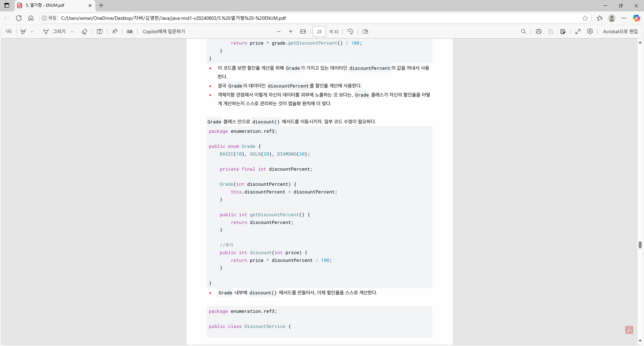This screenshot has height=346, width=644.
Task: Open the favorites list
Action: tap(600, 18)
